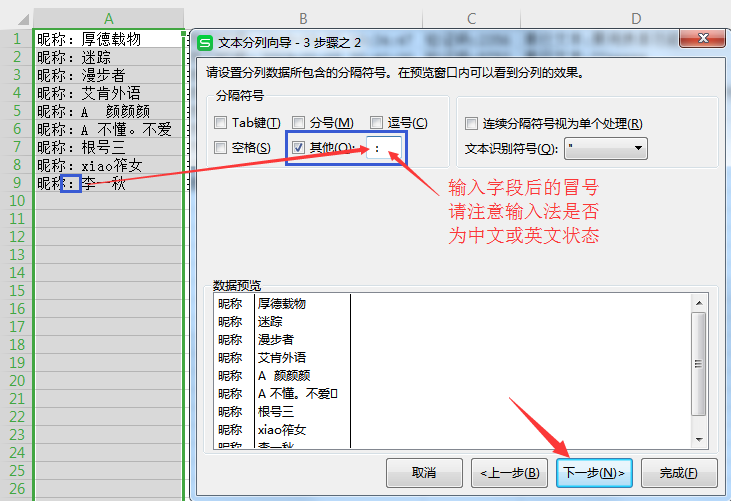Enable the Tab键 delimiter checkbox
This screenshot has height=501, width=731.
pos(220,123)
